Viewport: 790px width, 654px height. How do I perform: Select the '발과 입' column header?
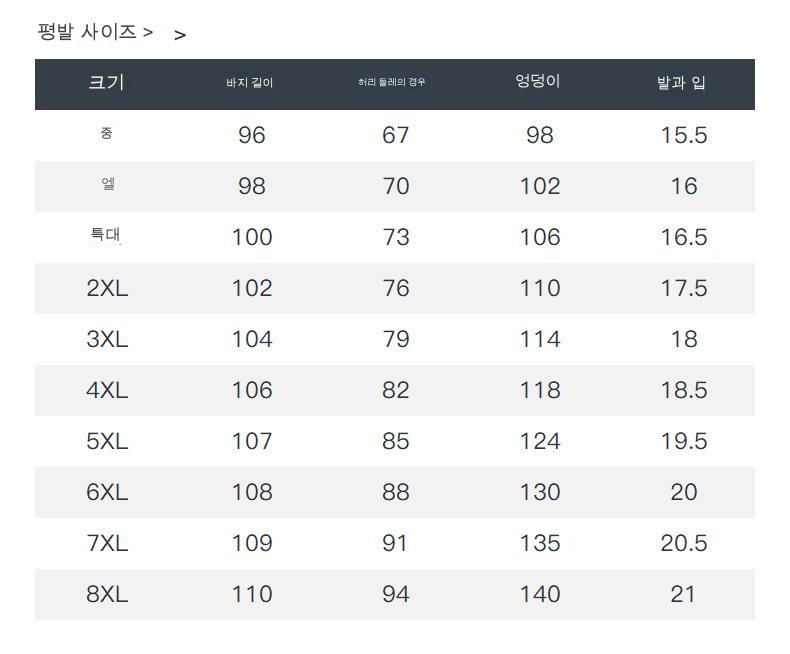(681, 83)
